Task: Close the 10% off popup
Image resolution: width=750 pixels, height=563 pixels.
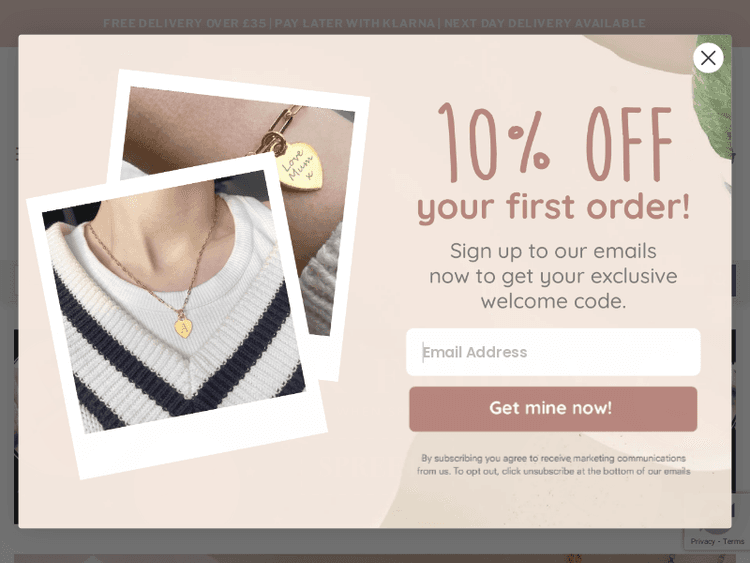Action: (708, 58)
